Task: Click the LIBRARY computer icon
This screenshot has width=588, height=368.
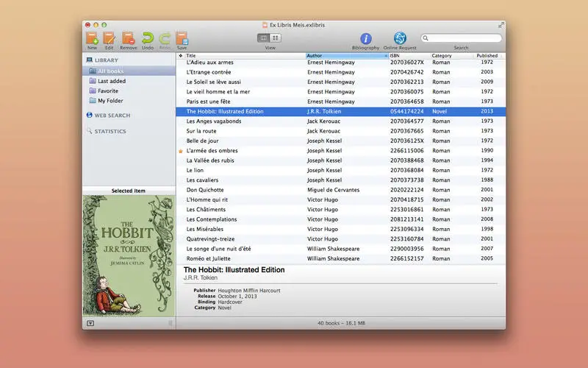Action: 89,60
